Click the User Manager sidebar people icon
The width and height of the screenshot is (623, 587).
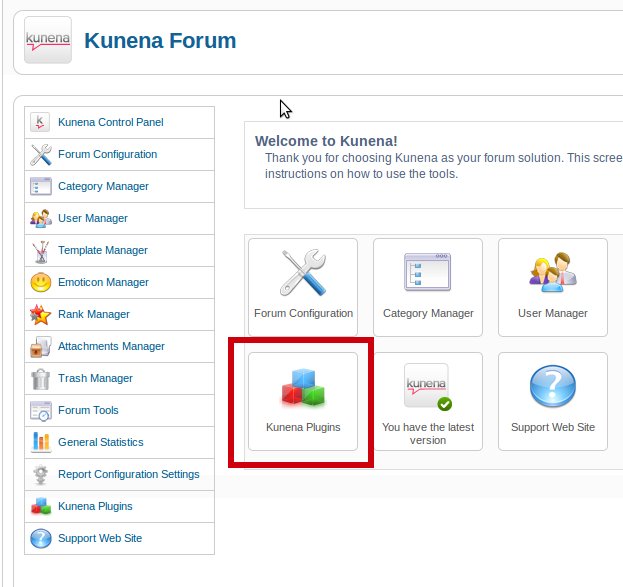click(41, 218)
